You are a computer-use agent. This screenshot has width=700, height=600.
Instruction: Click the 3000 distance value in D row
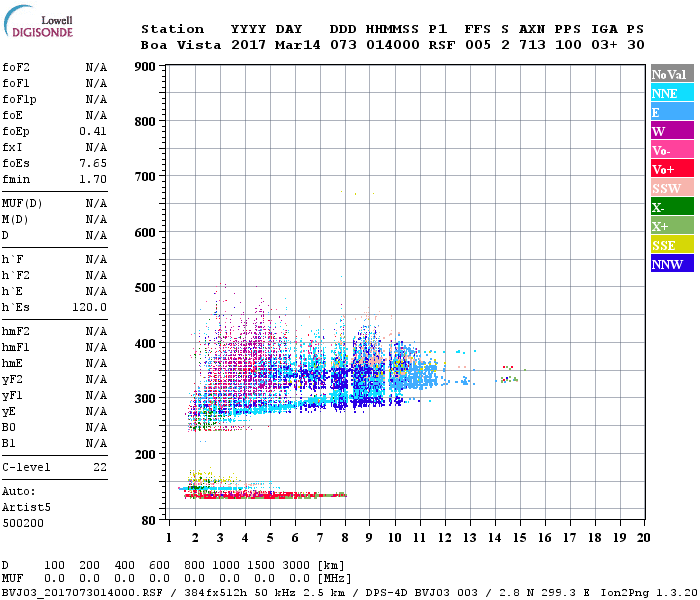[x=296, y=565]
